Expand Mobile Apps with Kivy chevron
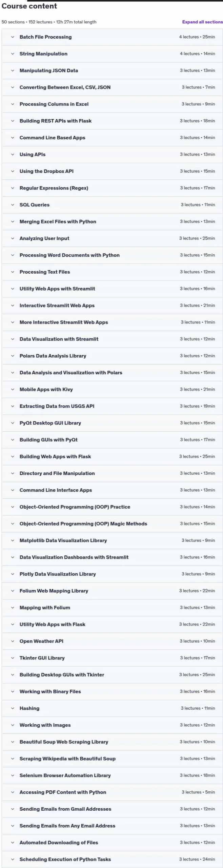The image size is (223, 868). point(13,389)
